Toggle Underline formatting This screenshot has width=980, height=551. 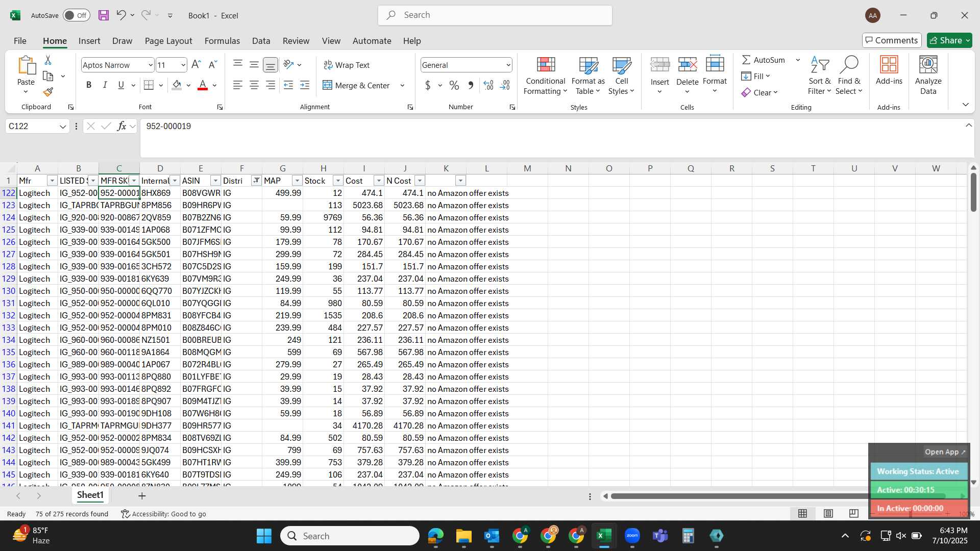pos(121,85)
